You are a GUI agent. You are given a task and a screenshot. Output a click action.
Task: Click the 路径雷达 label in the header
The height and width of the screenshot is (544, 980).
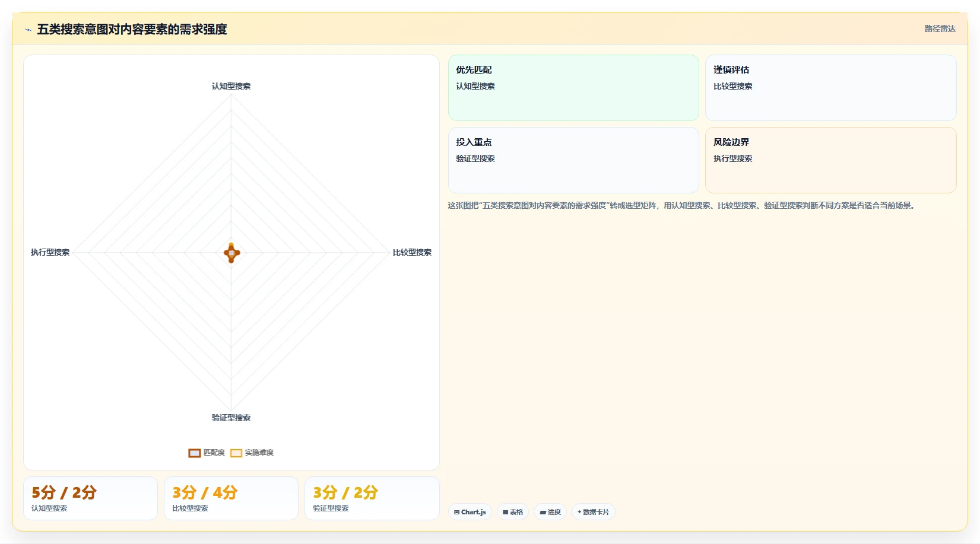coord(940,28)
